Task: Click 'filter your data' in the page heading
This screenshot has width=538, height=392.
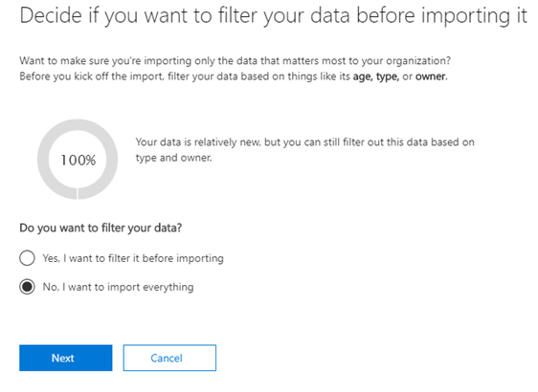Action: pyautogui.click(x=283, y=15)
